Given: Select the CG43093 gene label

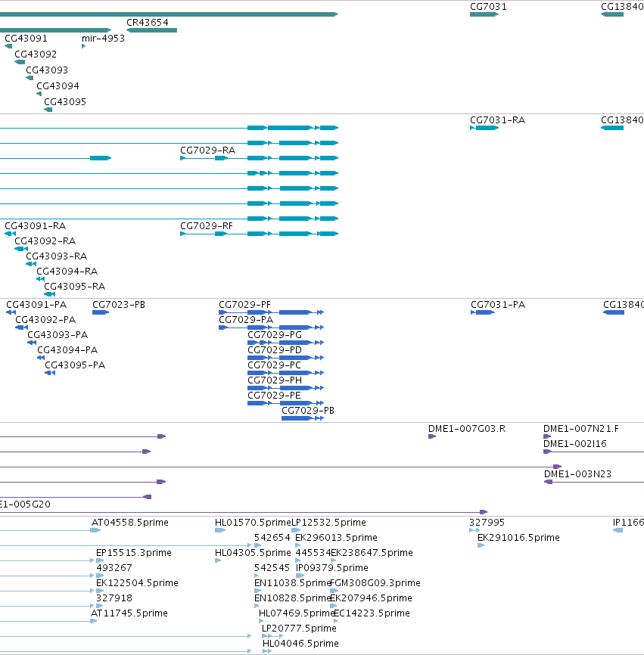Looking at the screenshot, I should 47,70.
